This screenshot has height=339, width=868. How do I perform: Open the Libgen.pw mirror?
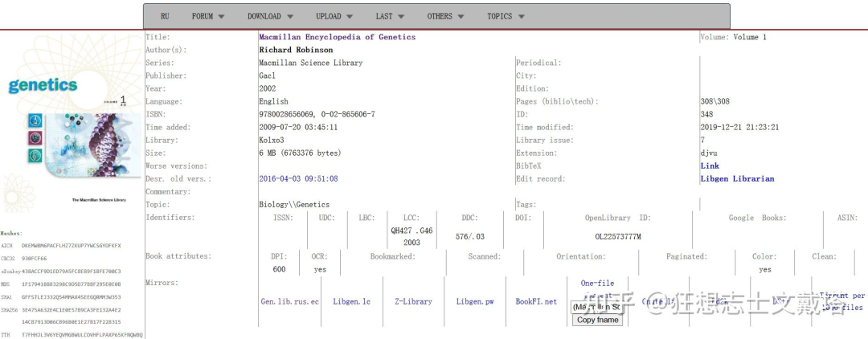click(x=475, y=302)
